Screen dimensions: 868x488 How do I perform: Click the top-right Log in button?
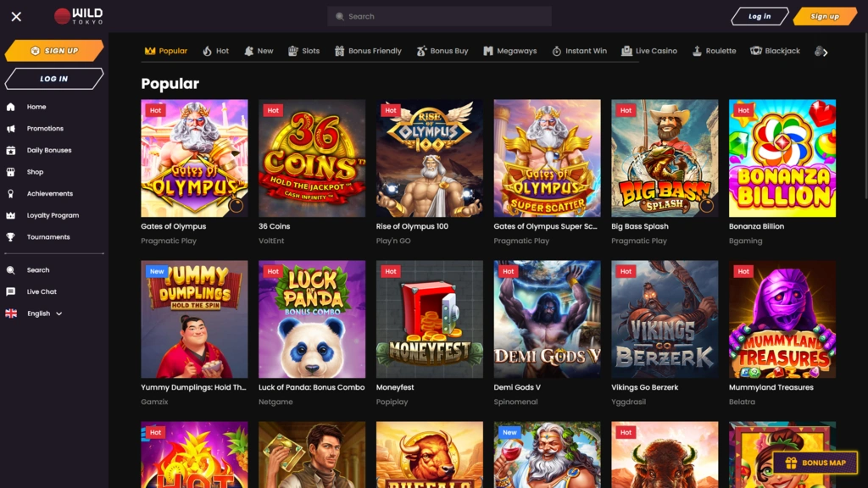pyautogui.click(x=759, y=17)
